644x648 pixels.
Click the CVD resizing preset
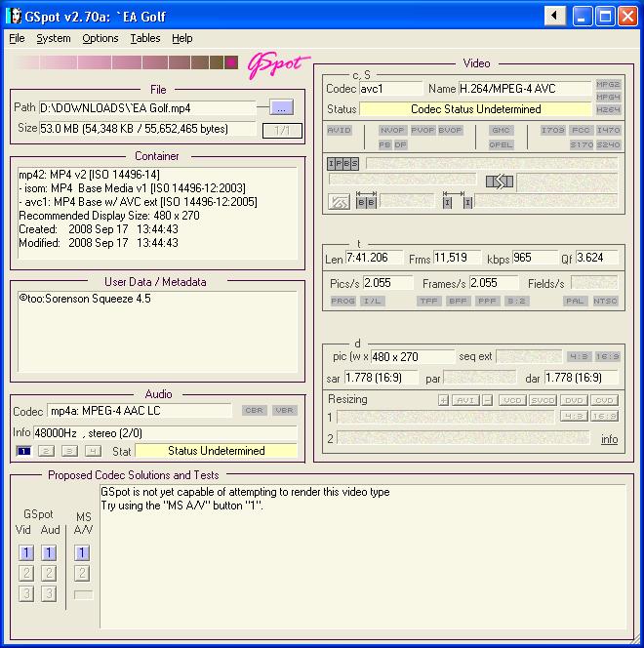point(604,400)
